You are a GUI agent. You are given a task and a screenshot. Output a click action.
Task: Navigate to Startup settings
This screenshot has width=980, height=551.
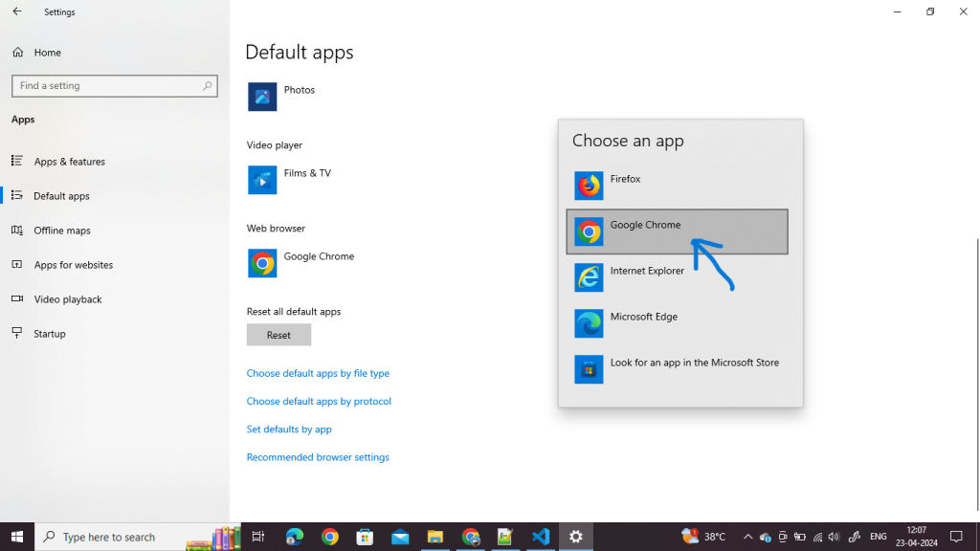click(x=50, y=334)
